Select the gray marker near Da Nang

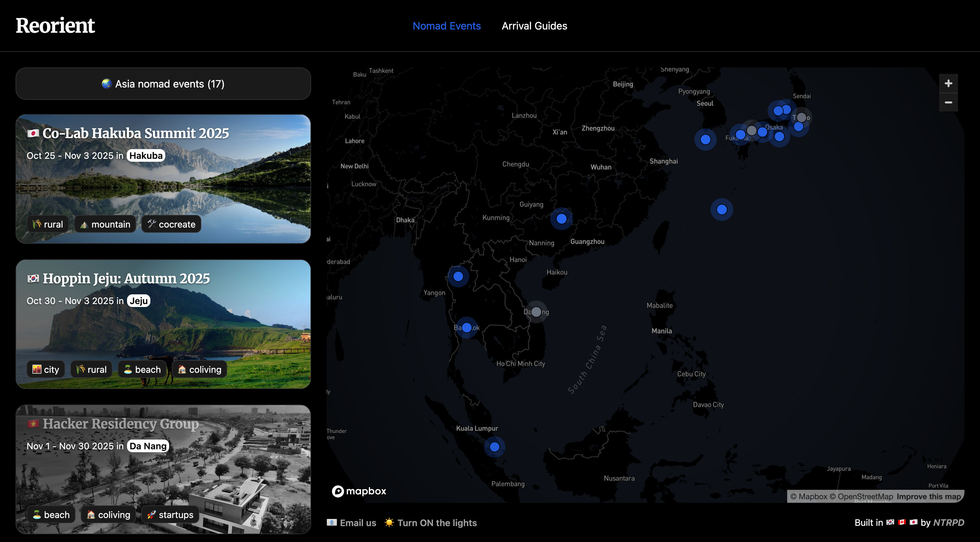pyautogui.click(x=536, y=312)
